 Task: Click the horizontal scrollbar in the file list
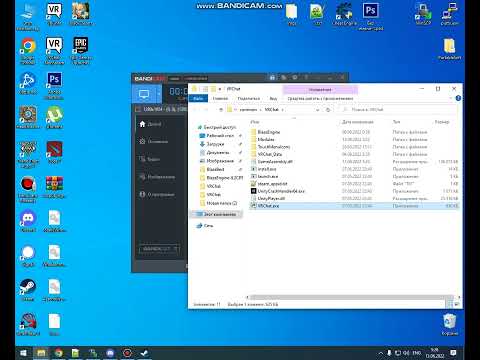point(352,297)
